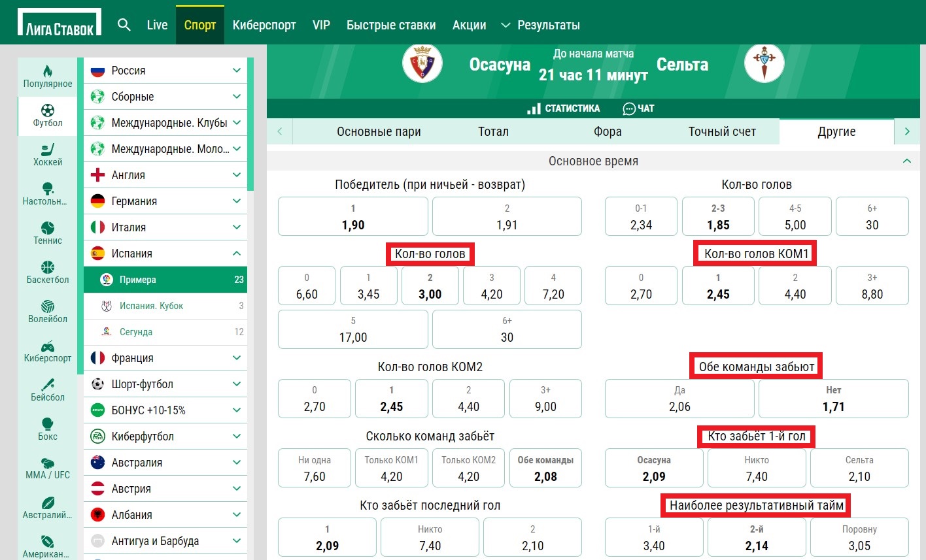This screenshot has width=926, height=560.
Task: Open the Примера league
Action: click(165, 280)
